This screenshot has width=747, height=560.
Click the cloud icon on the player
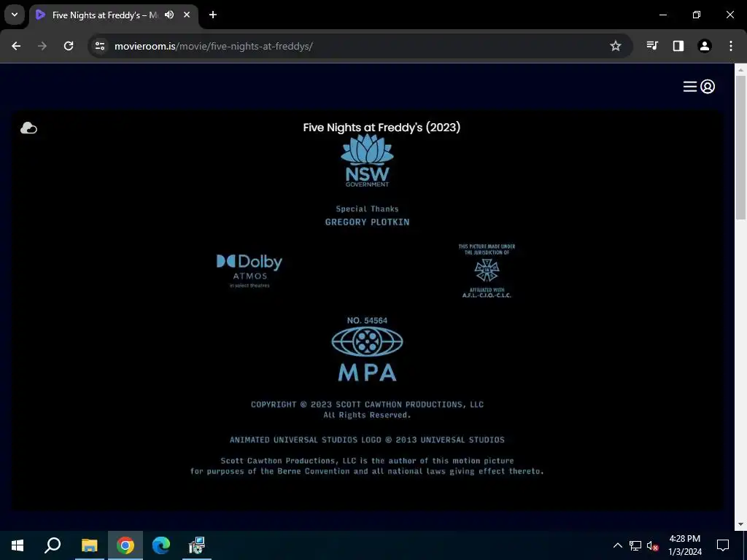pos(28,128)
